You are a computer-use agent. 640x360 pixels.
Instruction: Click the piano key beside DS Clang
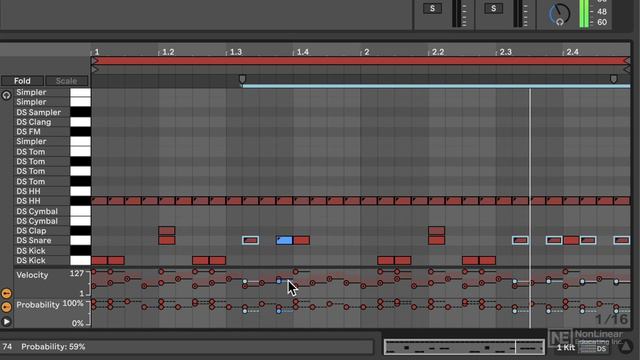(x=80, y=122)
